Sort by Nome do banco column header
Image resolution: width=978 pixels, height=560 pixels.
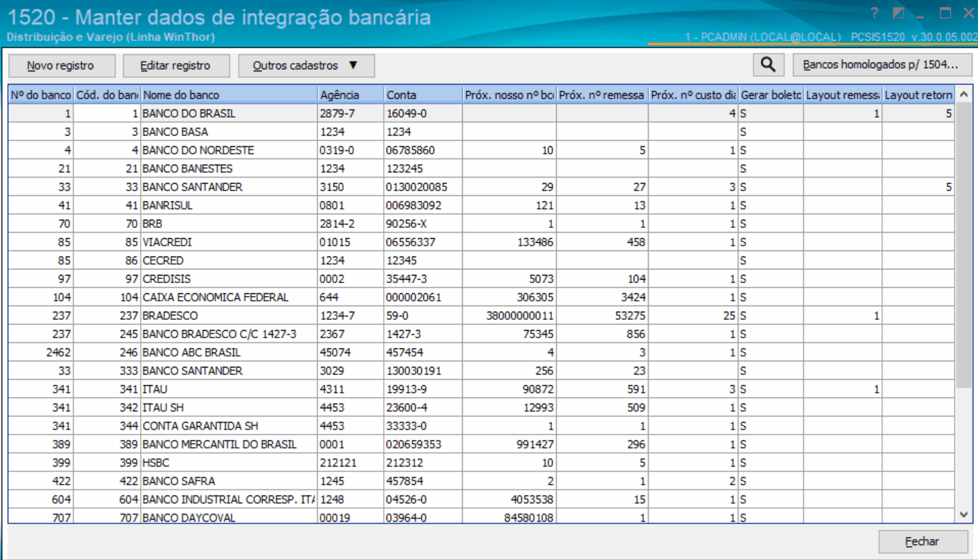pos(229,95)
